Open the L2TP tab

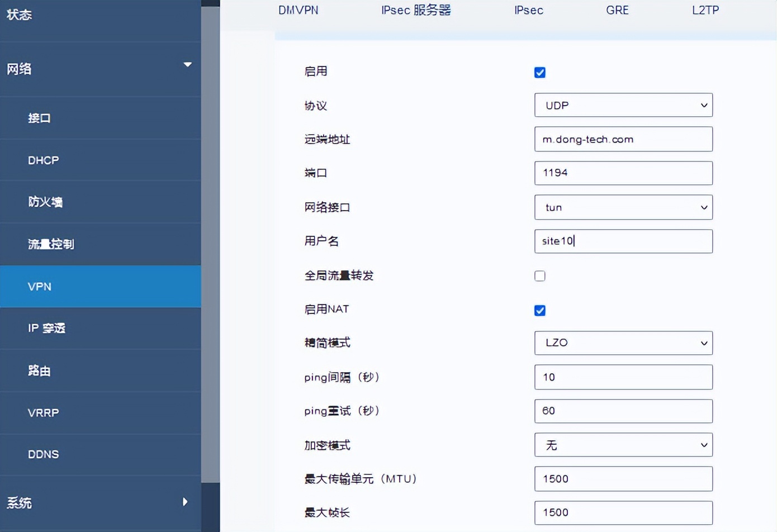pyautogui.click(x=705, y=10)
